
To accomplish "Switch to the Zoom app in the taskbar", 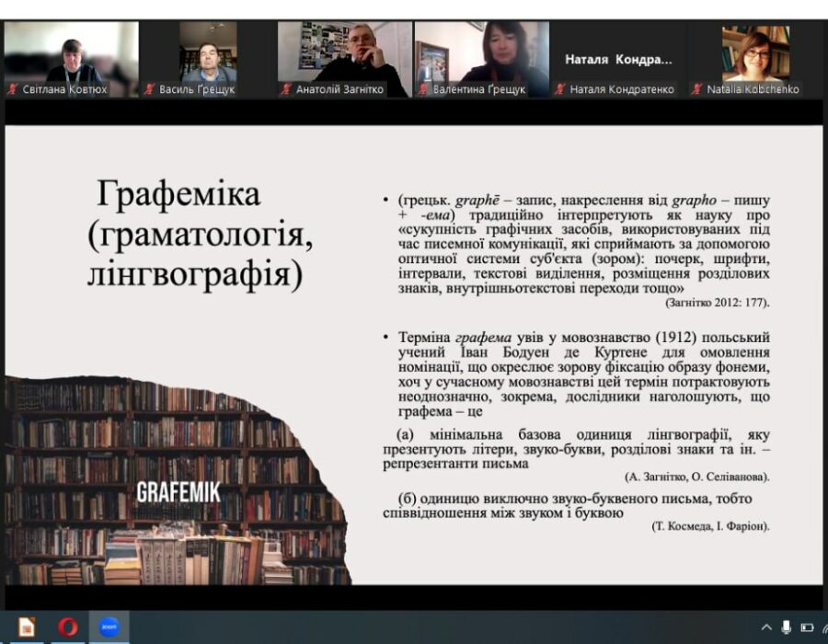I will click(x=109, y=627).
